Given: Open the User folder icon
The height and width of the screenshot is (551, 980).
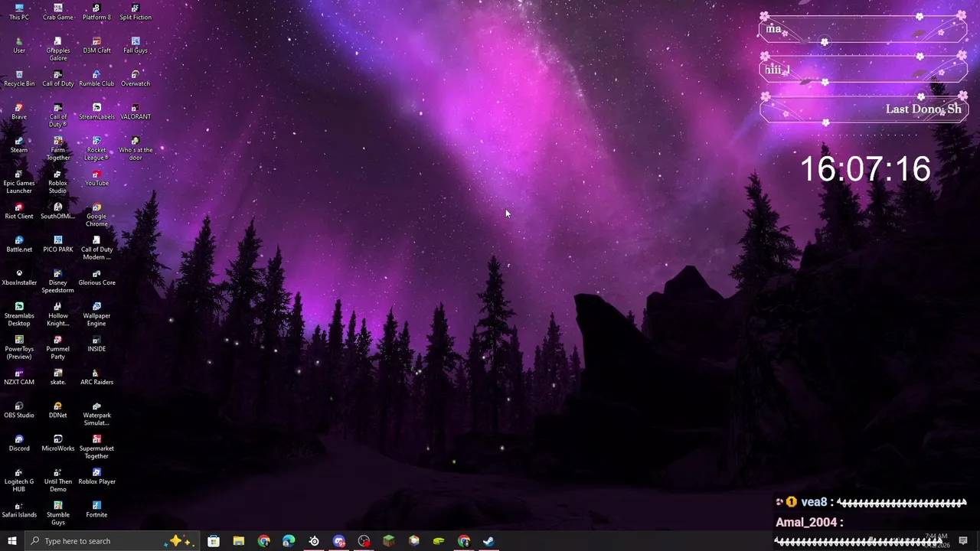Looking at the screenshot, I should coord(19,45).
